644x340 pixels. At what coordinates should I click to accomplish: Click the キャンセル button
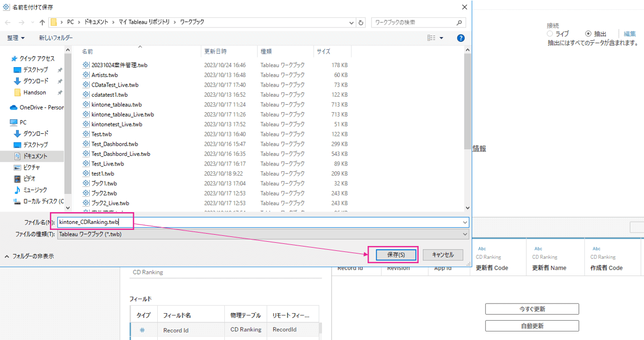pos(443,255)
